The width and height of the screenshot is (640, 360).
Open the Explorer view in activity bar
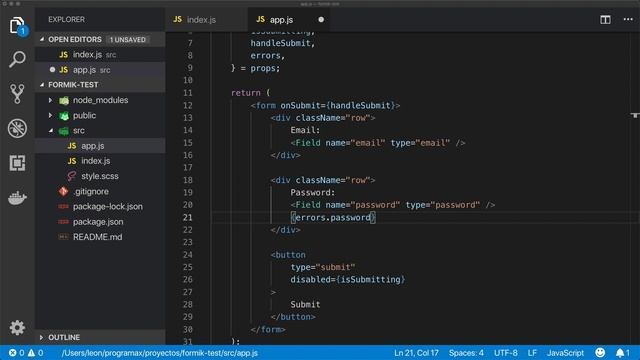[17, 26]
